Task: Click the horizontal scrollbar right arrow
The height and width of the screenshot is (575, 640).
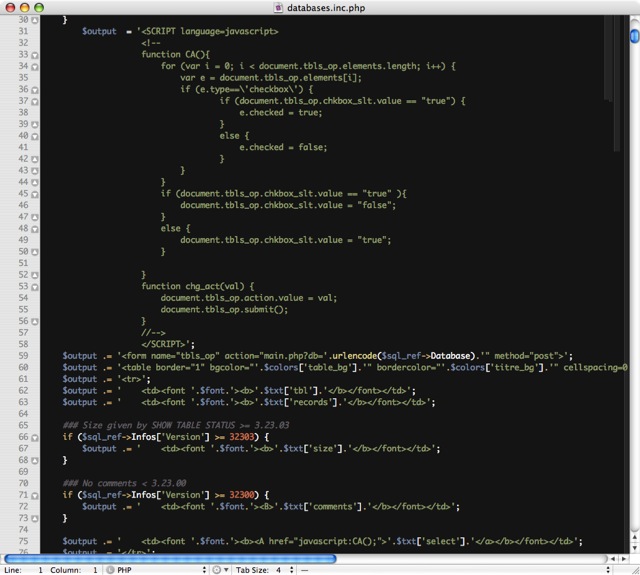Action: click(x=624, y=558)
